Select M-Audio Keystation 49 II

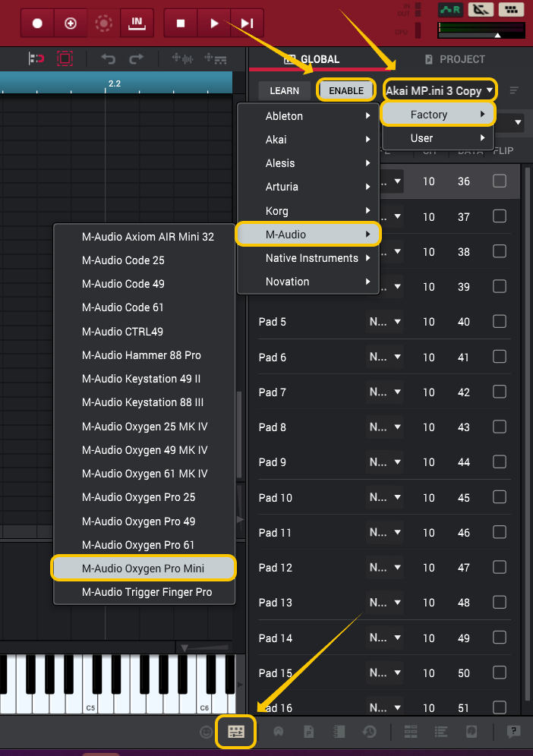[x=143, y=379]
